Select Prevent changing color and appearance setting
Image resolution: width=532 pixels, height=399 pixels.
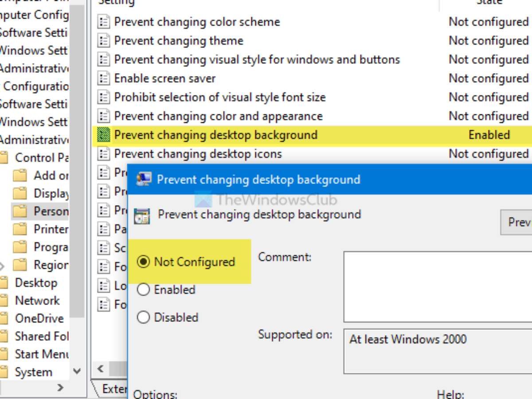[x=218, y=116]
